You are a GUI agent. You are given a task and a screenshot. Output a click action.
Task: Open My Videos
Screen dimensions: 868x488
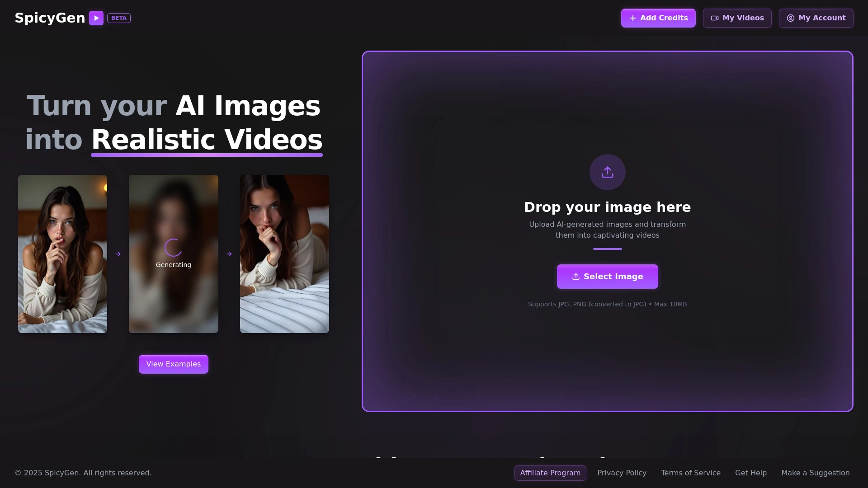[x=737, y=18]
